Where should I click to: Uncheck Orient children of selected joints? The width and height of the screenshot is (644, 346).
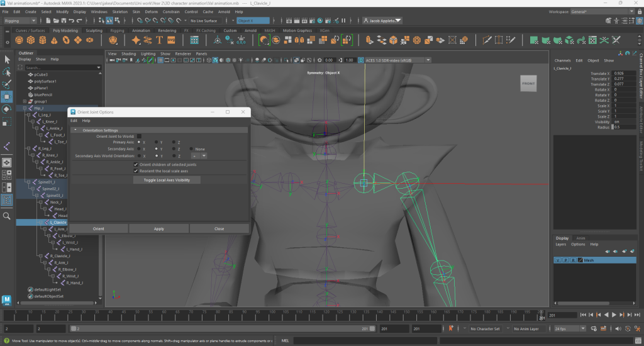coord(136,164)
